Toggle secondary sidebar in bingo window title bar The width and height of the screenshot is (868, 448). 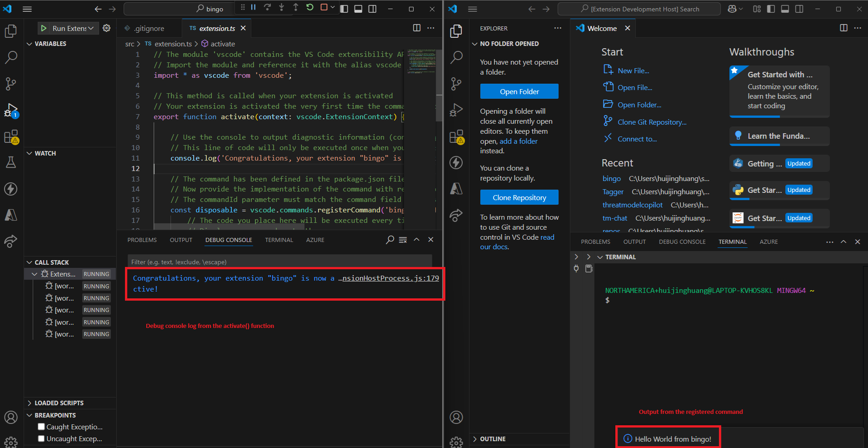coord(372,9)
